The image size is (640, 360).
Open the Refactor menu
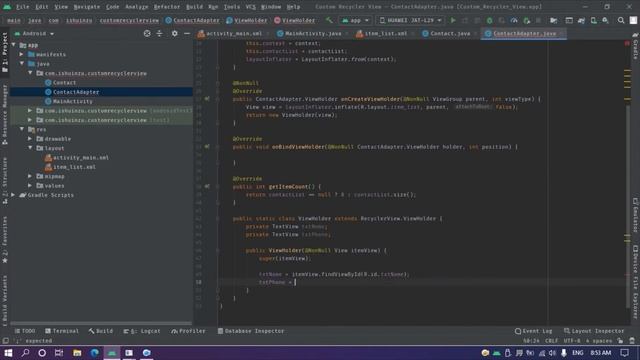[167, 7]
